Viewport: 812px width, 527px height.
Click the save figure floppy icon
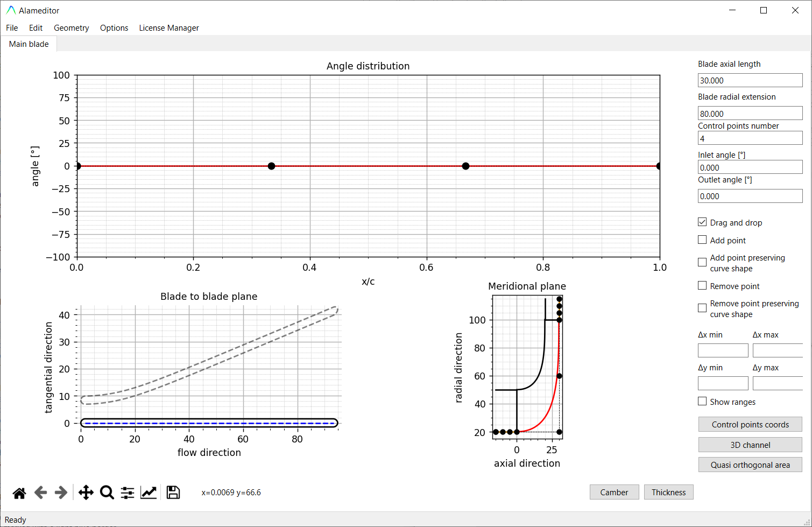coord(173,493)
